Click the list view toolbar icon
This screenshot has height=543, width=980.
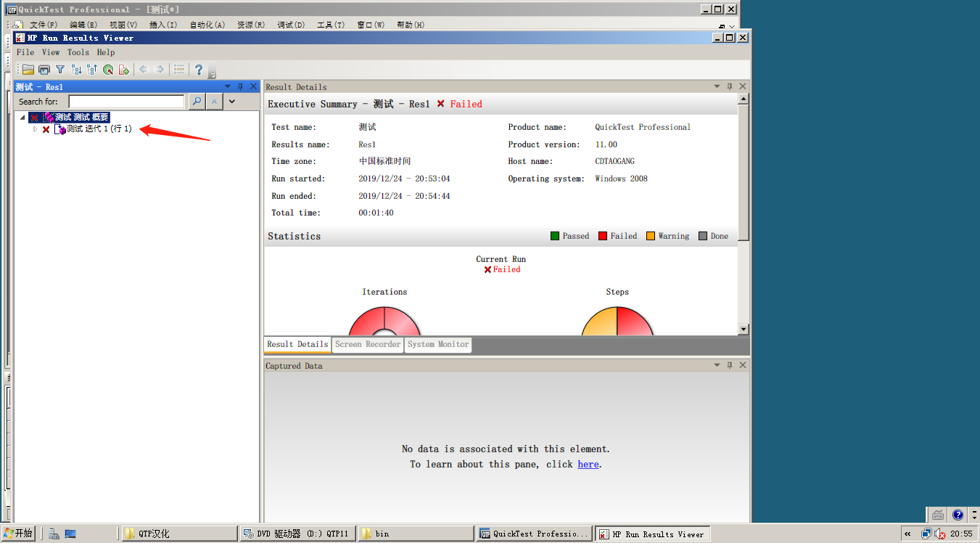coord(179,70)
